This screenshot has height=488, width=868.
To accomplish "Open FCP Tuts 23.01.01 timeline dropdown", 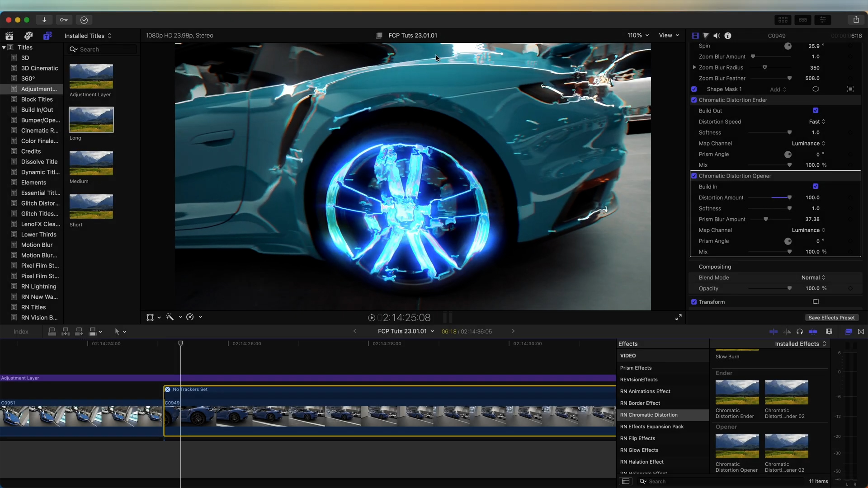I will pyautogui.click(x=406, y=331).
